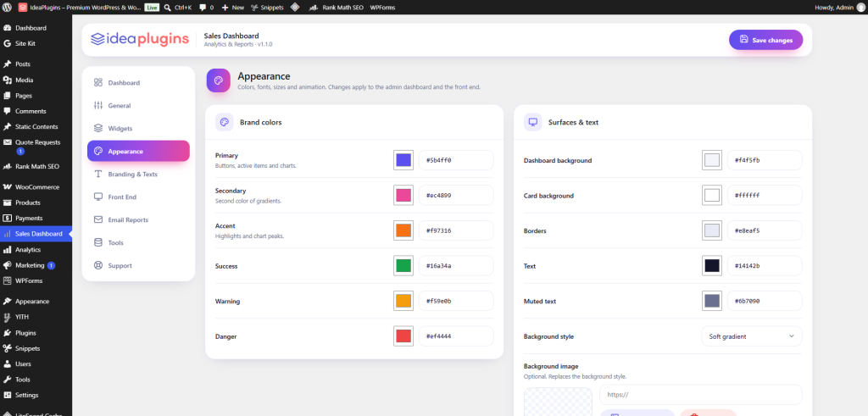
Task: Click the Site Kit Google icon
Action: (7, 43)
